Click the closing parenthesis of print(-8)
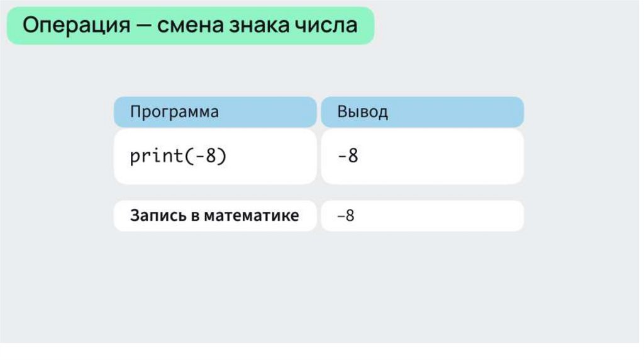Screen dimensions: 644x361 (x=221, y=157)
